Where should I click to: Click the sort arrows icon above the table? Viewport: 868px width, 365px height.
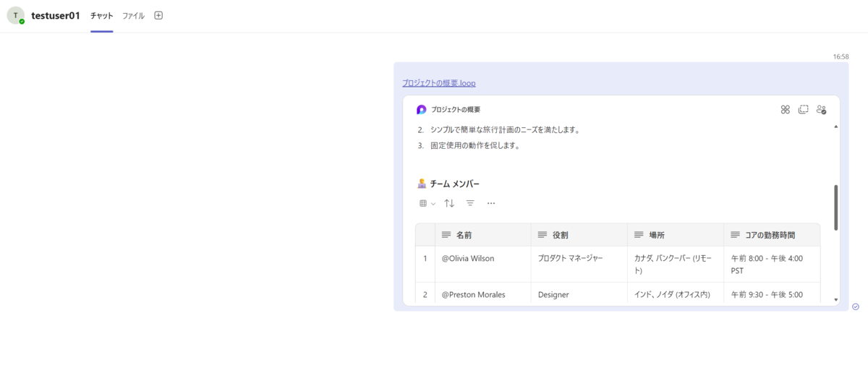click(x=449, y=203)
